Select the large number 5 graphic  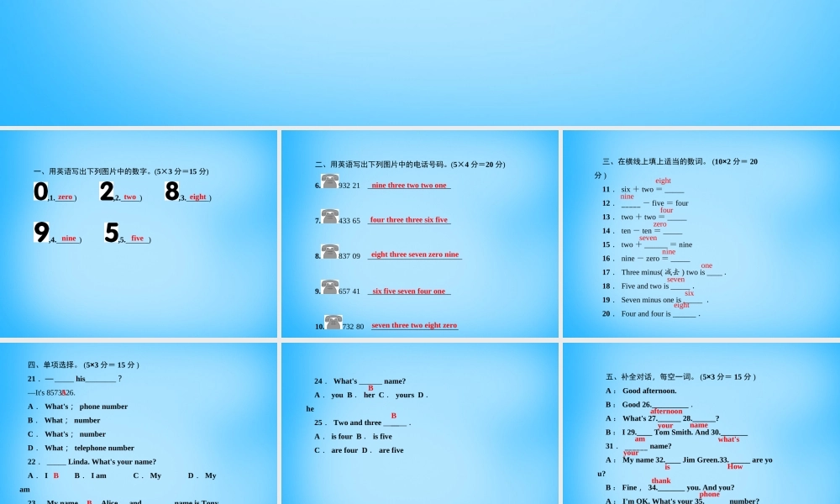click(111, 233)
